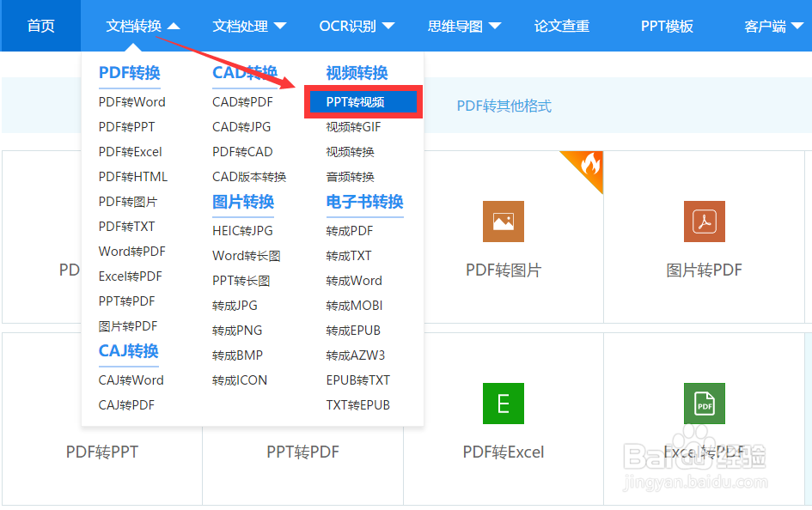Click the Excel转PDF green document icon
The width and height of the screenshot is (812, 510).
tap(704, 404)
